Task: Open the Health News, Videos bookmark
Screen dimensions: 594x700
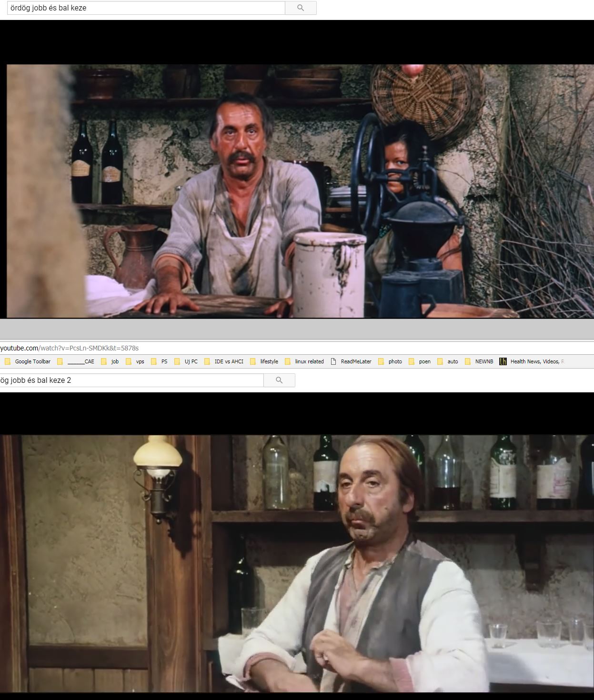Action: [532, 361]
